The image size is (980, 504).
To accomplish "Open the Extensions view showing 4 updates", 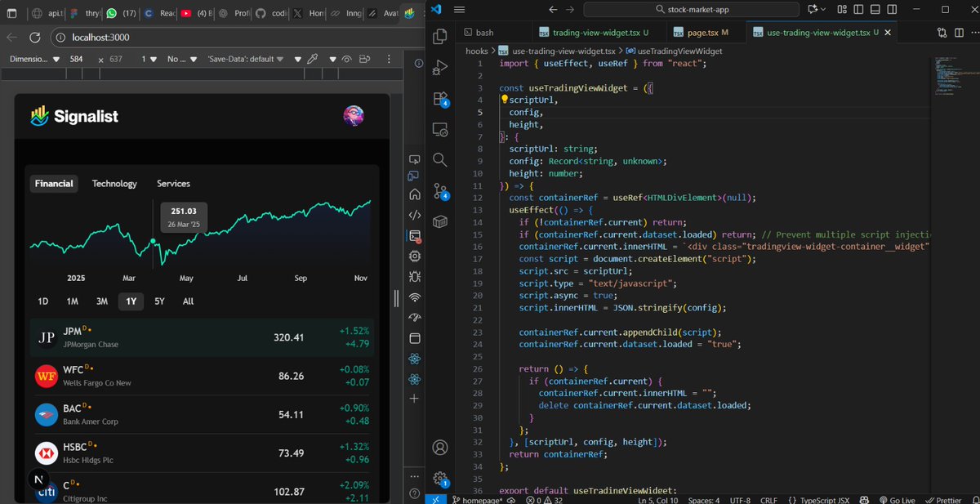I will coord(440,98).
